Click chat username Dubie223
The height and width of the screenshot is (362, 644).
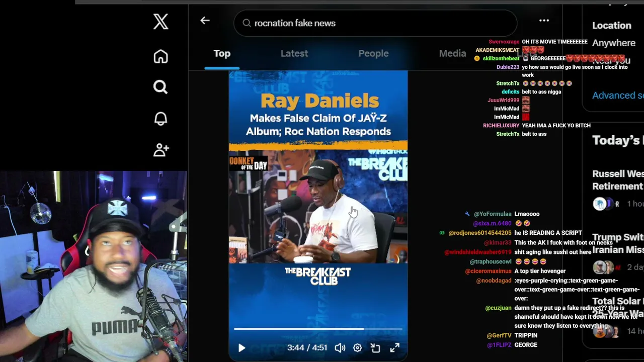click(x=508, y=67)
